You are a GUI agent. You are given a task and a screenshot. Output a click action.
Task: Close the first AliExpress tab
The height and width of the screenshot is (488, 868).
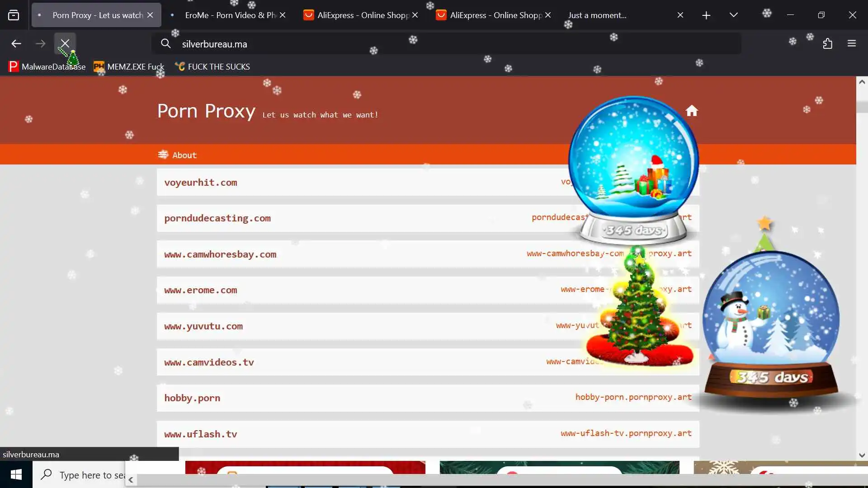pos(415,15)
